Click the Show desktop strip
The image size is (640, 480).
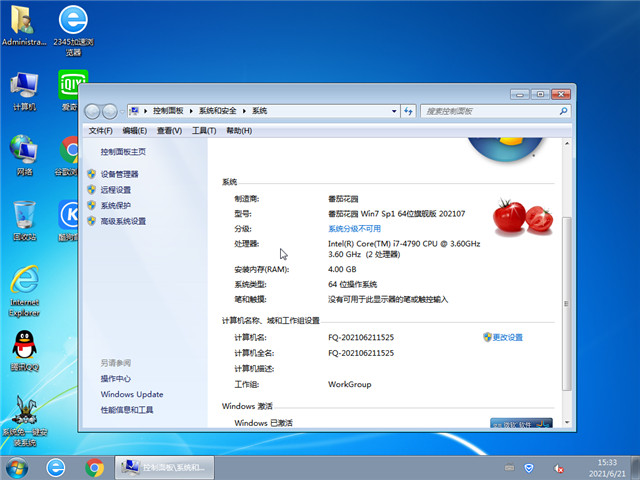point(636,468)
